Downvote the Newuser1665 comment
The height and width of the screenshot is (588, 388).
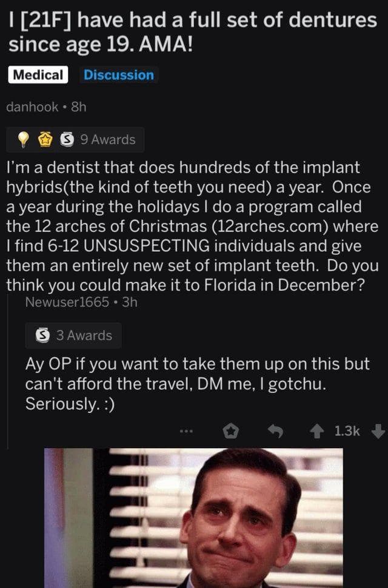377,431
